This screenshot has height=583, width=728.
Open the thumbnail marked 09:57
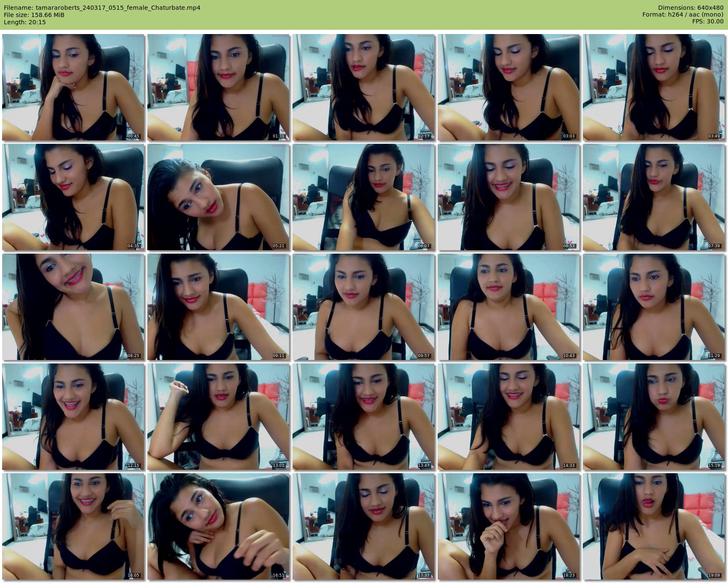(x=364, y=307)
